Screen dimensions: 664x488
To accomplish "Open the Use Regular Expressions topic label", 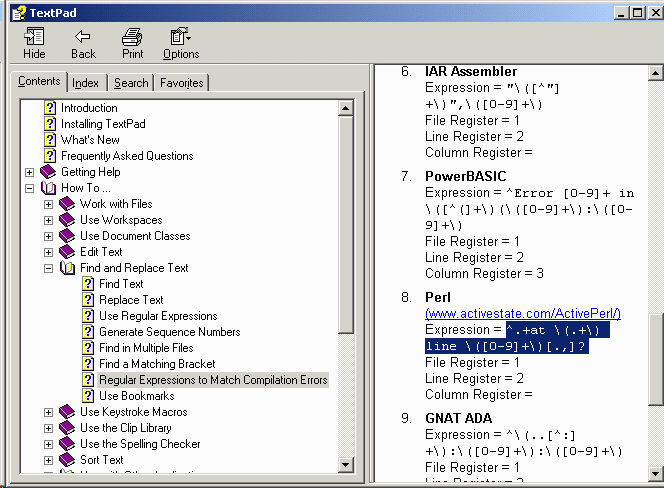I will coord(158,316).
